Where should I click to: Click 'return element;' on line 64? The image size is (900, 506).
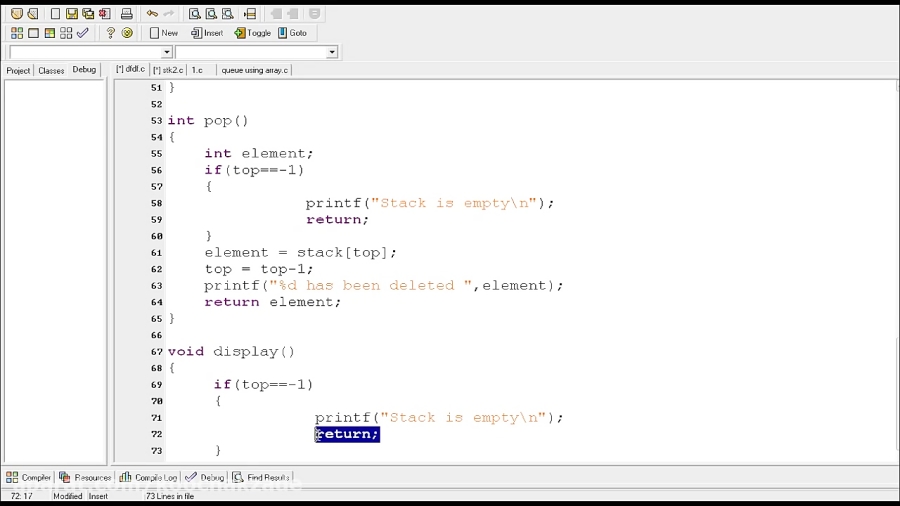(273, 302)
